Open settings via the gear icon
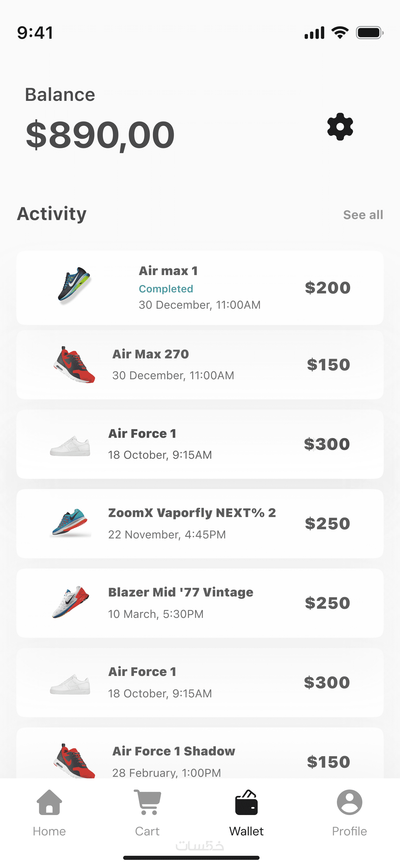Screen dimensions: 400x868 [x=340, y=127]
